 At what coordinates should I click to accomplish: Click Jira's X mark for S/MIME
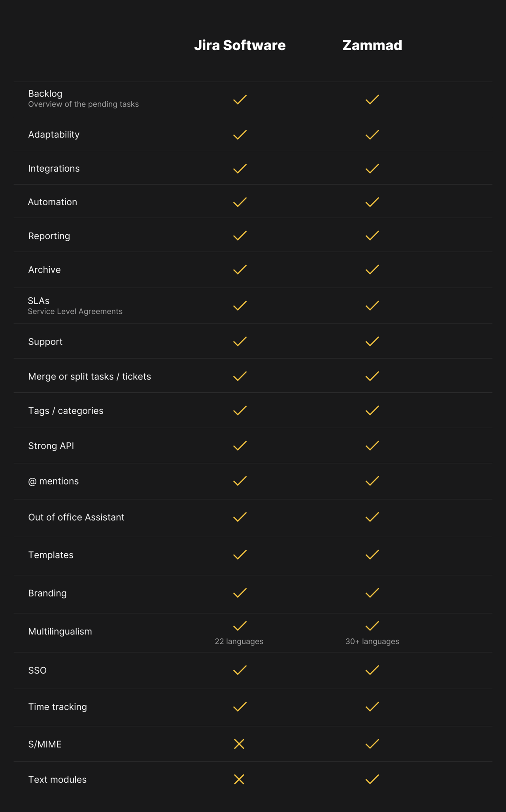coord(239,744)
